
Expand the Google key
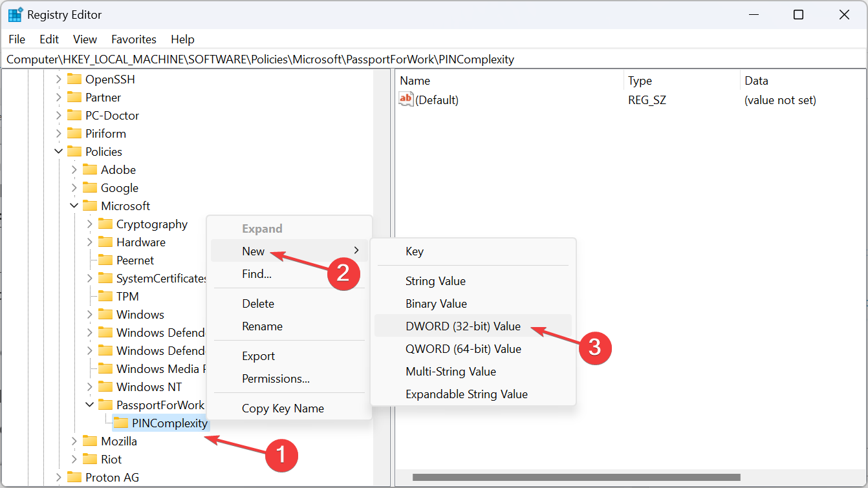click(x=74, y=188)
